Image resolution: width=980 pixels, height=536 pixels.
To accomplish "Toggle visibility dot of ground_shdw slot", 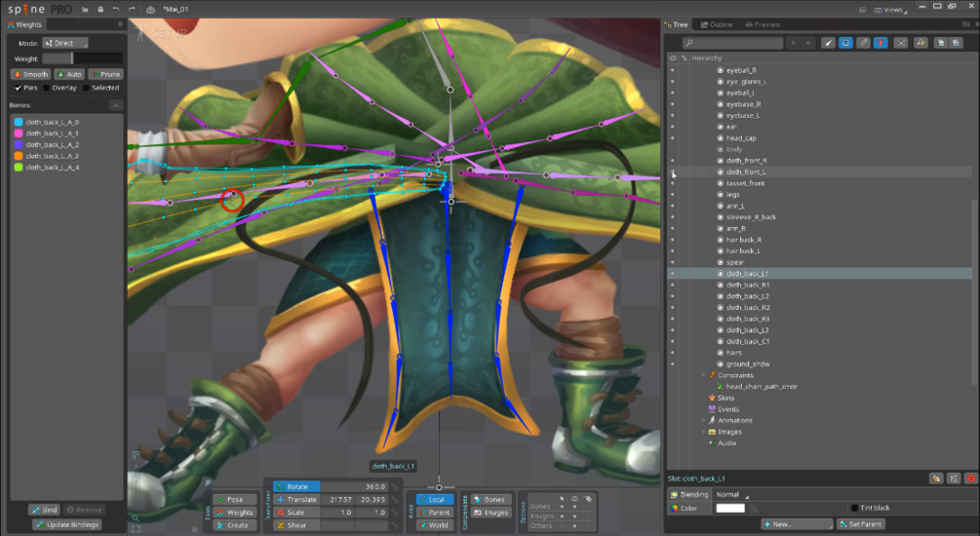I will pyautogui.click(x=673, y=364).
